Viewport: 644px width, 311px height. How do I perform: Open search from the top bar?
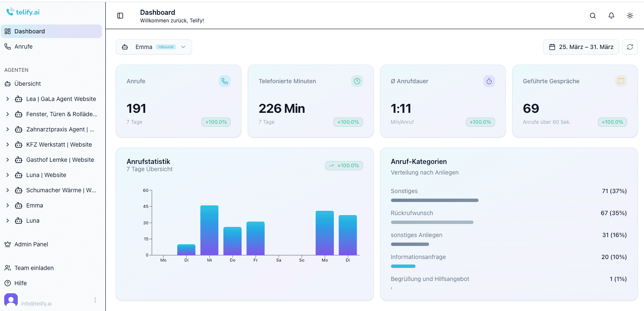tap(592, 15)
